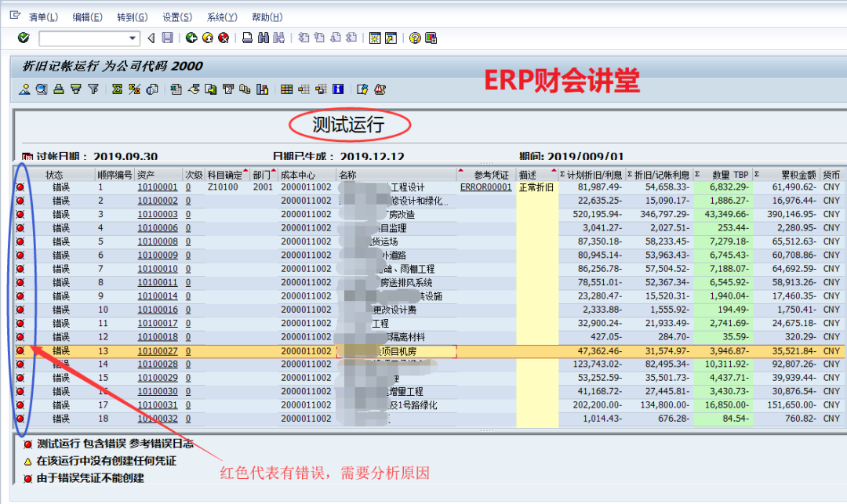Click the command input field
Image resolution: width=847 pixels, height=504 pixels.
[82, 38]
